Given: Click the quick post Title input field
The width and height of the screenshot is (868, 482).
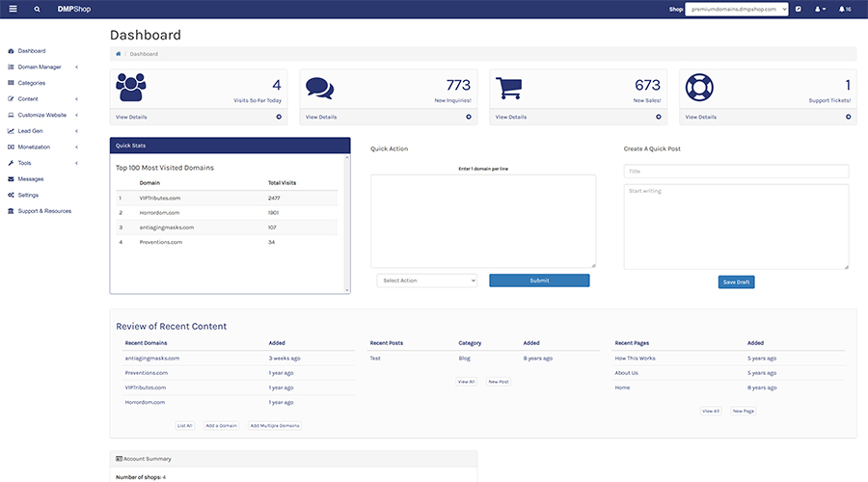Looking at the screenshot, I should pos(736,172).
